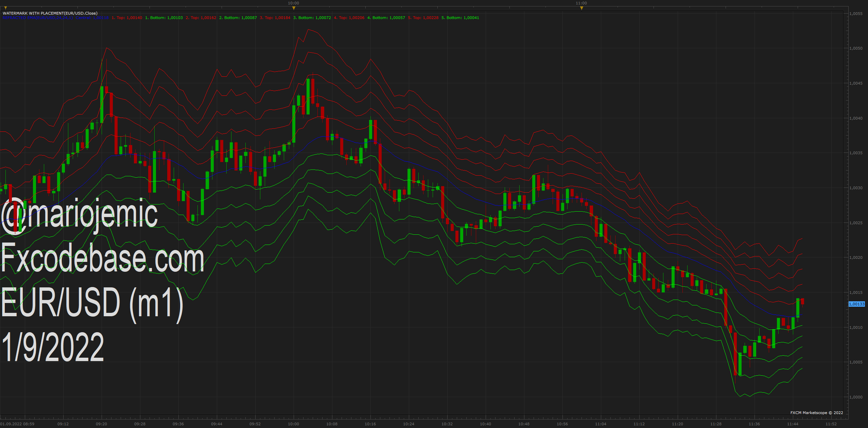Click the 2. Bottom: 1,00087 legend entry
The height and width of the screenshot is (428, 868).
[x=238, y=18]
